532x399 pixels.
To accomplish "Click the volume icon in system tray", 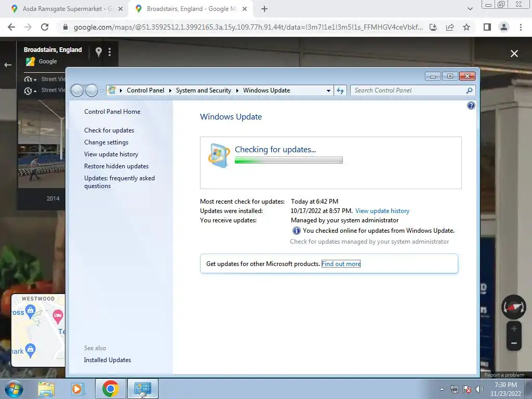I will [x=480, y=389].
